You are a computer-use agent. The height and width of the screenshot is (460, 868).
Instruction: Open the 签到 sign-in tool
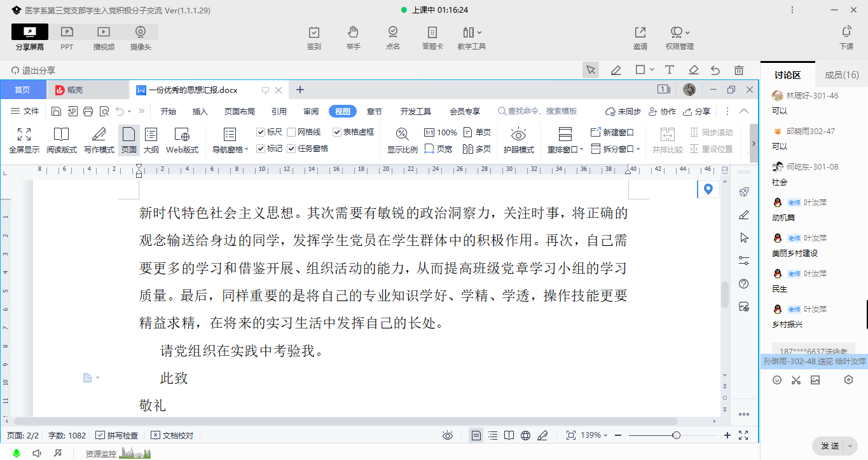[313, 37]
